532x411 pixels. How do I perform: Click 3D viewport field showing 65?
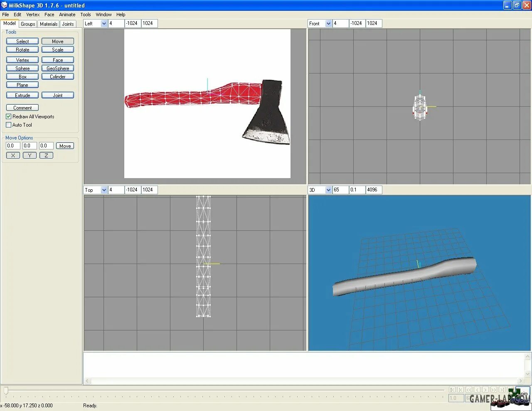pyautogui.click(x=340, y=190)
